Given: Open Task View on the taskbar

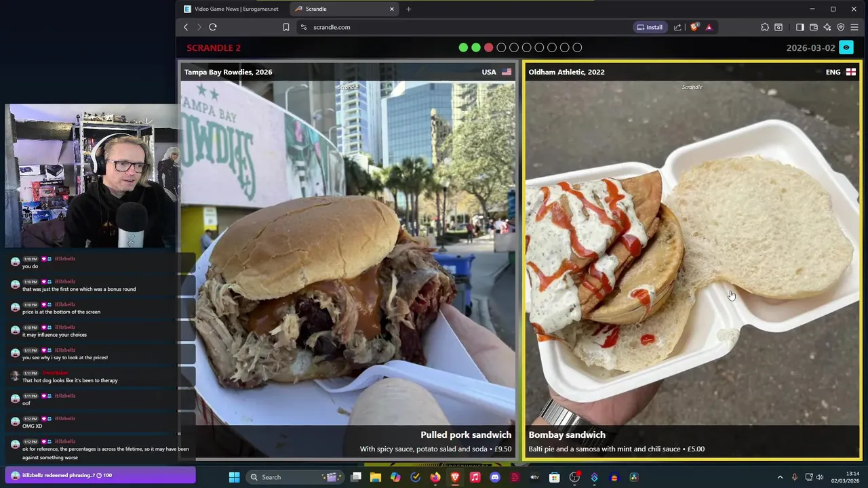Looking at the screenshot, I should tap(356, 477).
